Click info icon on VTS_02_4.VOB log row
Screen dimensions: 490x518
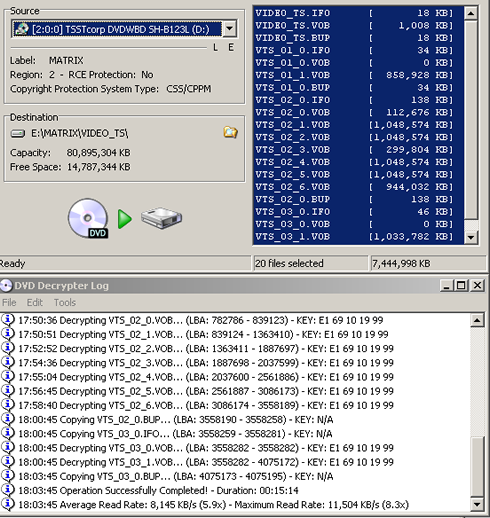8,377
